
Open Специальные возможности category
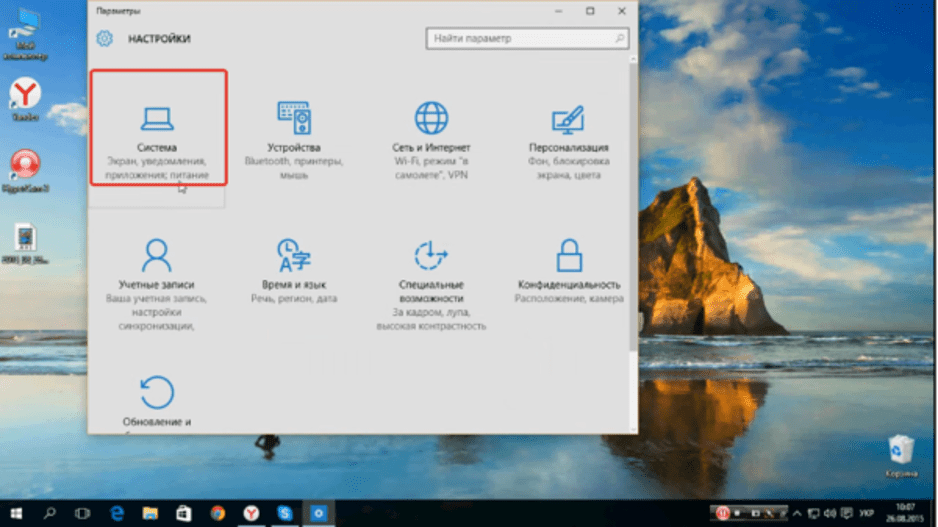tap(431, 284)
